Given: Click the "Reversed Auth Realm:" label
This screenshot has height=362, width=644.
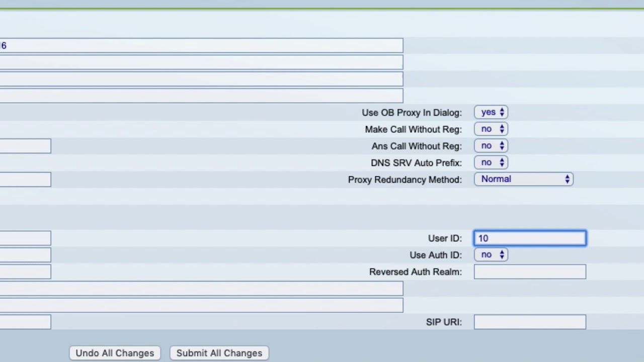Looking at the screenshot, I should 416,271.
